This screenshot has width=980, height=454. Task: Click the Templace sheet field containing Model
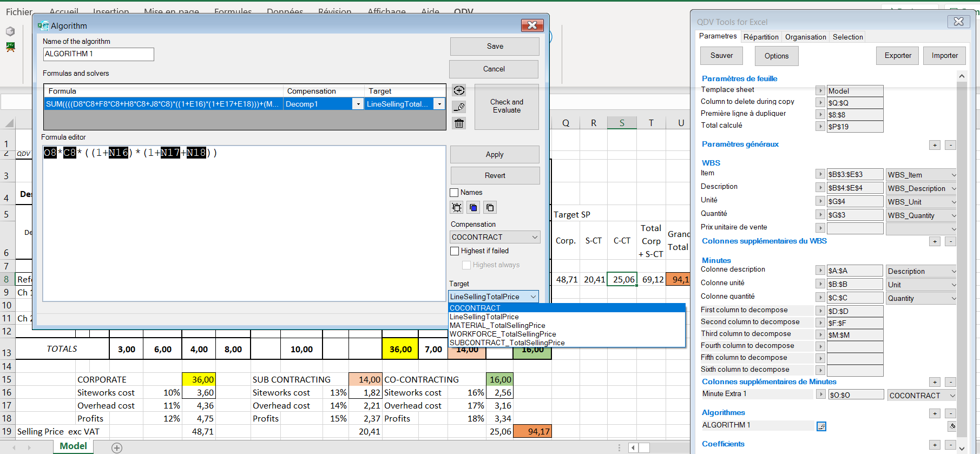[x=855, y=91]
